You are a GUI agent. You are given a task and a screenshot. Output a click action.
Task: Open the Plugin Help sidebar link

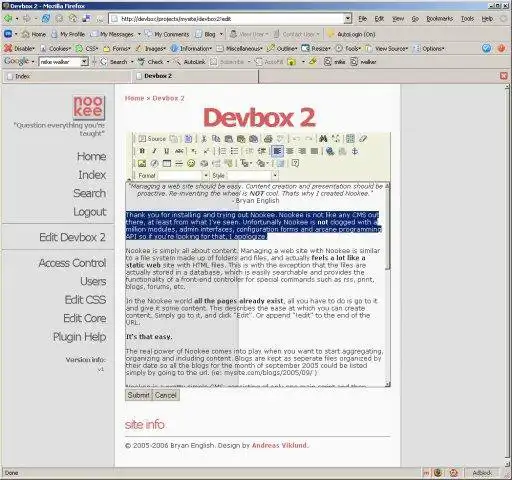pyautogui.click(x=79, y=337)
